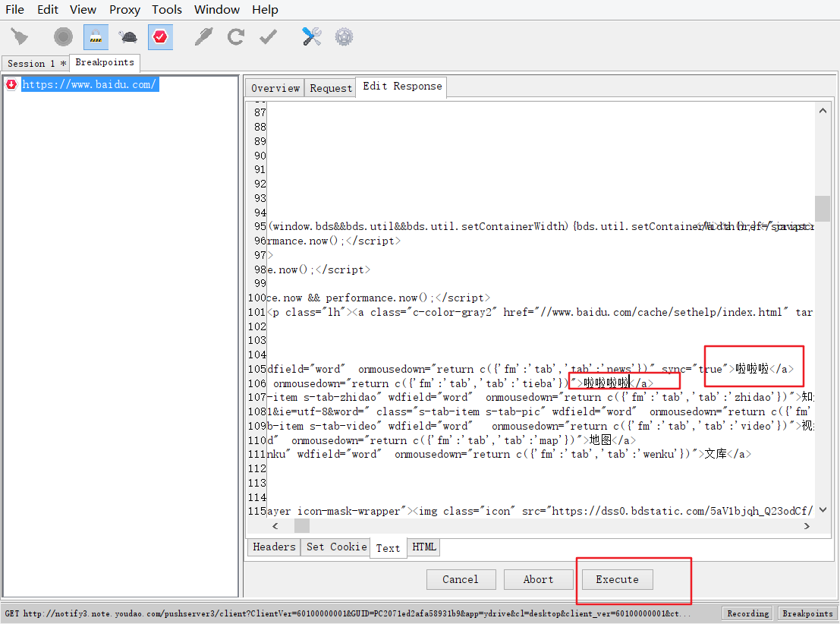Image resolution: width=840 pixels, height=624 pixels.
Task: Click horizontal scrollbar right arrow
Action: coord(807,526)
